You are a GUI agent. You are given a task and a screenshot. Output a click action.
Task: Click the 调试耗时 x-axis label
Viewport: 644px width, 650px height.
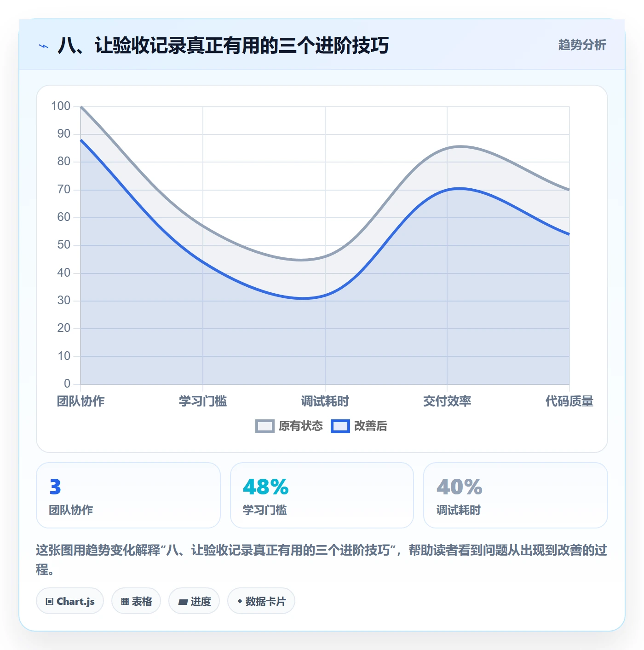coord(325,401)
